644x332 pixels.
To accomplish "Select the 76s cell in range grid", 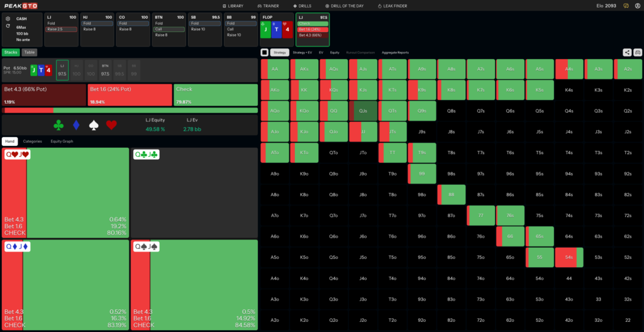I will (x=510, y=215).
